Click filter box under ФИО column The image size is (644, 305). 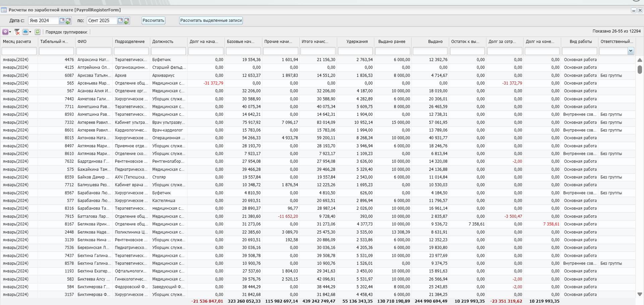pyautogui.click(x=94, y=51)
